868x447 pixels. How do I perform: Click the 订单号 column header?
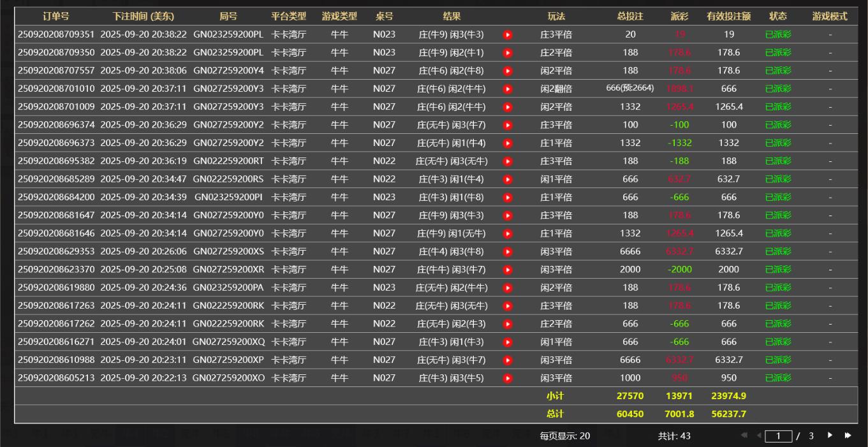[x=56, y=17]
